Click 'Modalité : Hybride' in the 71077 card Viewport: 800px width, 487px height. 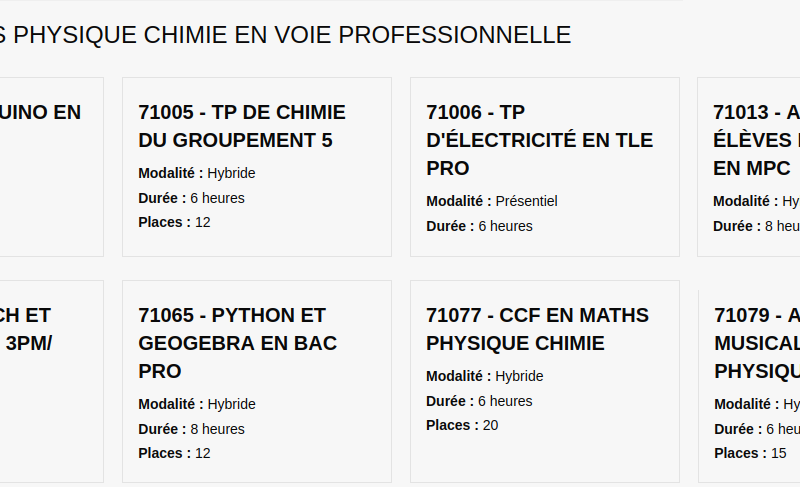coord(485,376)
